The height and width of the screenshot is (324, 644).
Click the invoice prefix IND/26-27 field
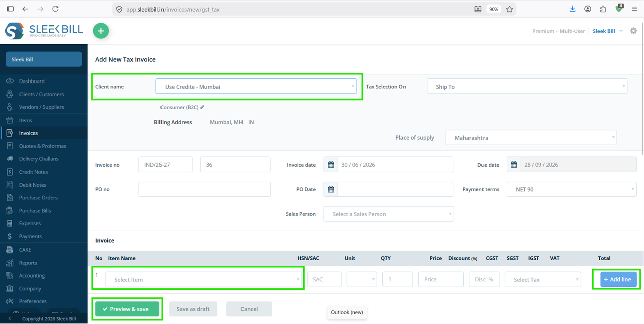165,165
